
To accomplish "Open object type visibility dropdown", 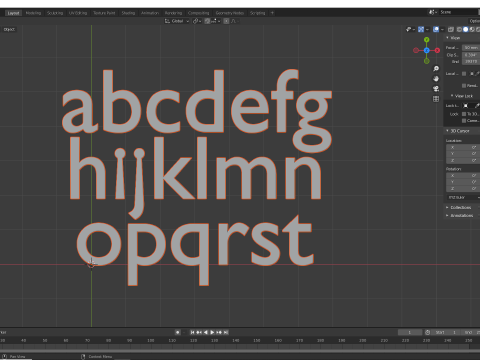I will tap(410, 30).
